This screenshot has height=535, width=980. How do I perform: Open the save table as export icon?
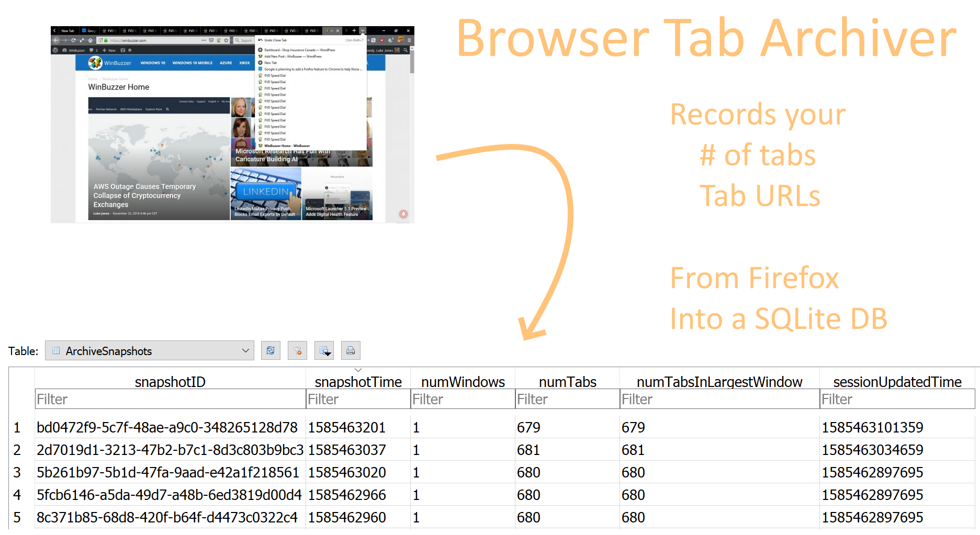coord(324,350)
